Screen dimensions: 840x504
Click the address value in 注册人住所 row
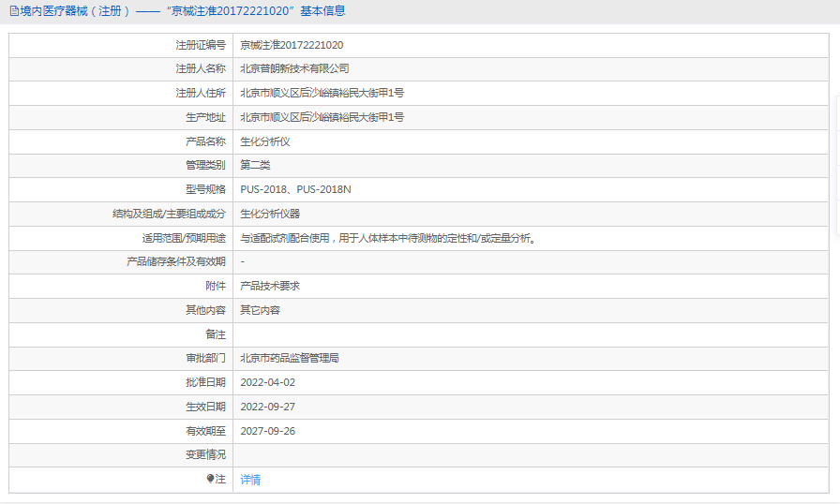point(322,93)
